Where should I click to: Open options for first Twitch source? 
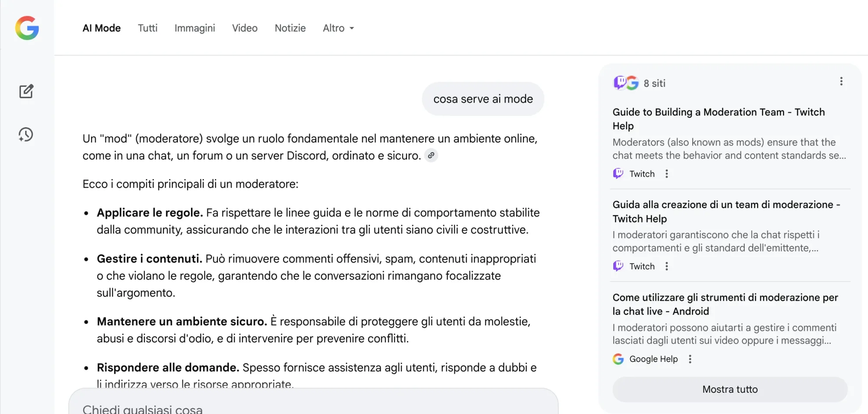[x=667, y=174]
